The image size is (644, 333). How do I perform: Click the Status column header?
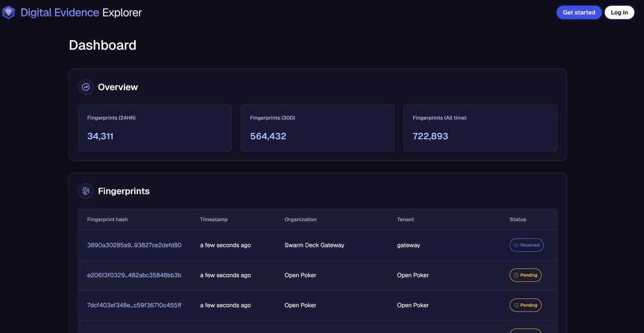[518, 219]
